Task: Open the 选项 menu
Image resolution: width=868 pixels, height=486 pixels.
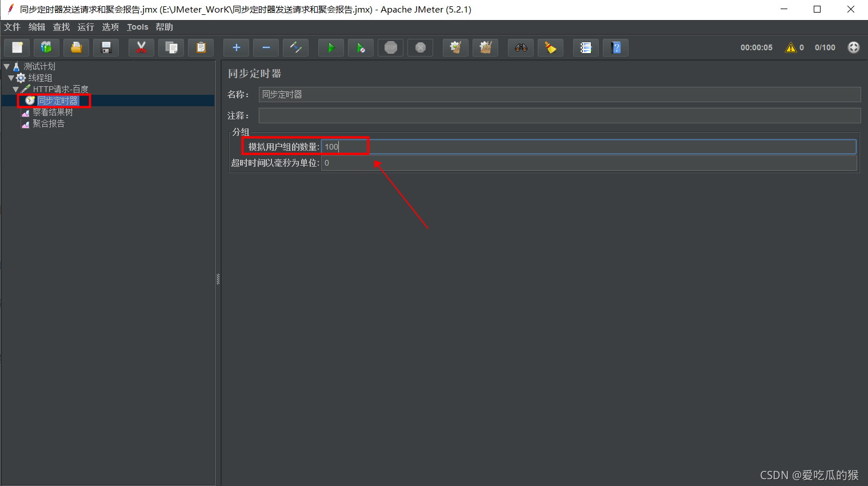Action: pos(111,27)
